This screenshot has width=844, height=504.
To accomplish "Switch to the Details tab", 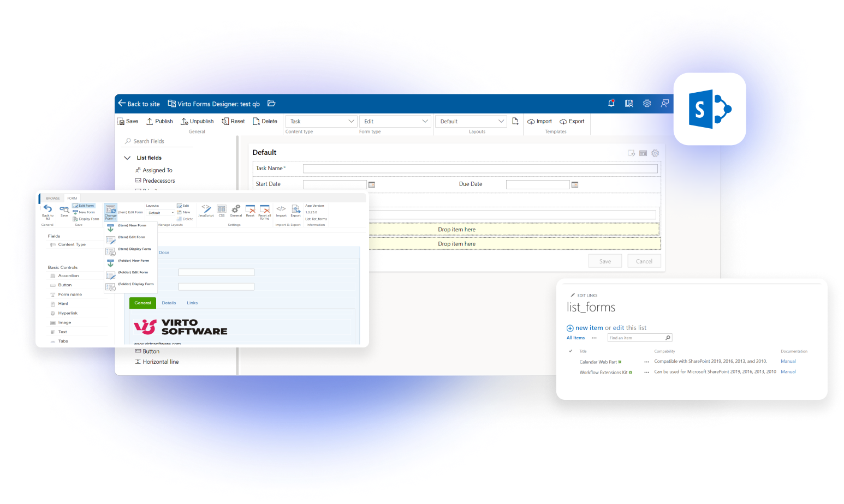I will [169, 303].
